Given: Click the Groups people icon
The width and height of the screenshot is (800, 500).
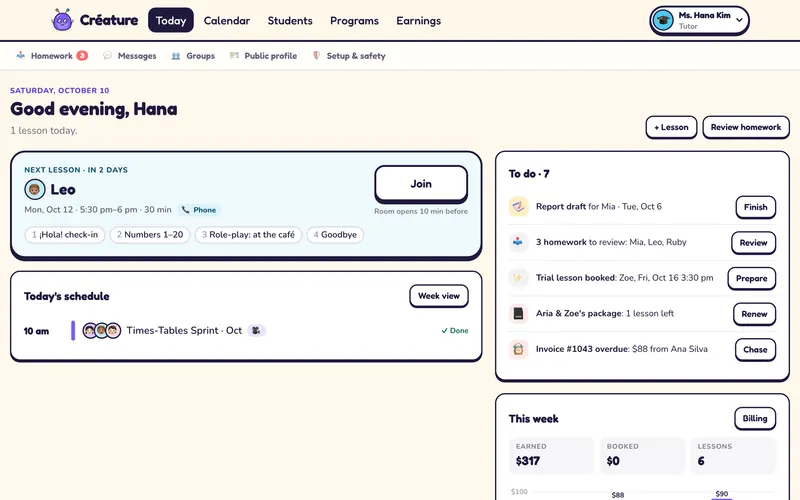Looking at the screenshot, I should click(x=176, y=56).
